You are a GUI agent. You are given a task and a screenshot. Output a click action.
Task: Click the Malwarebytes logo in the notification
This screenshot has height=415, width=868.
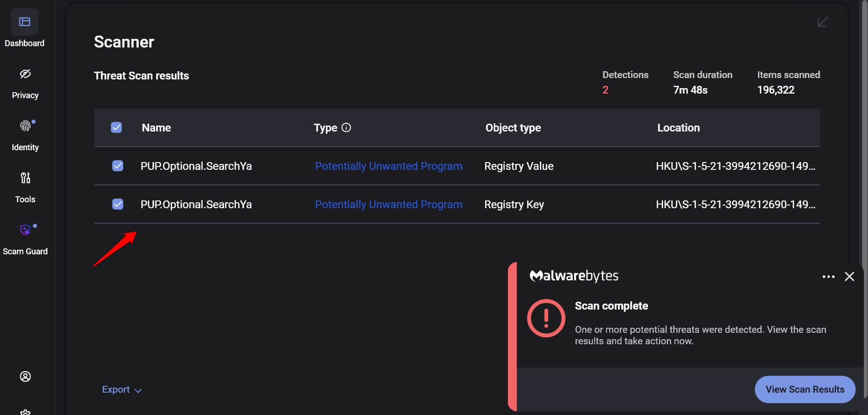pos(574,276)
